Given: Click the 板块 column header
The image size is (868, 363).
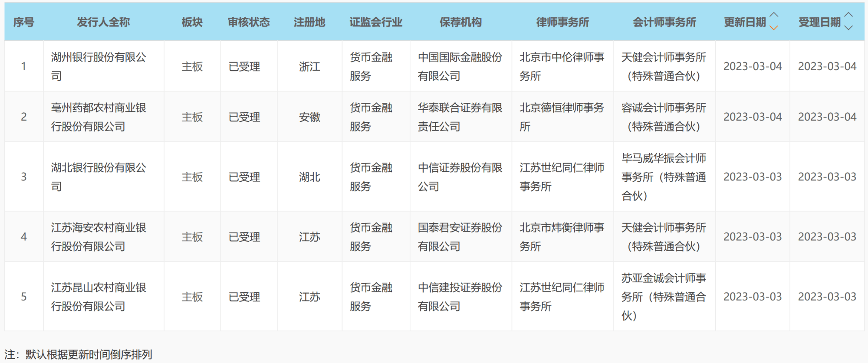Looking at the screenshot, I should click(192, 22).
